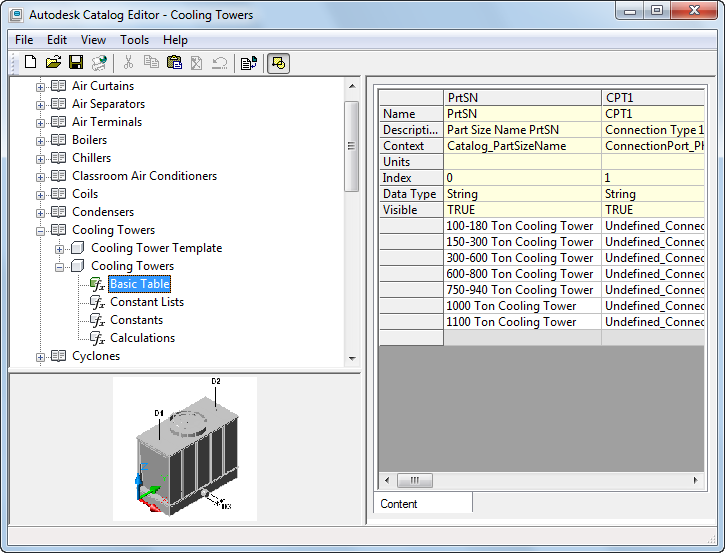Expand the Cooling Tower Template node
This screenshot has width=725, height=553.
(59, 249)
